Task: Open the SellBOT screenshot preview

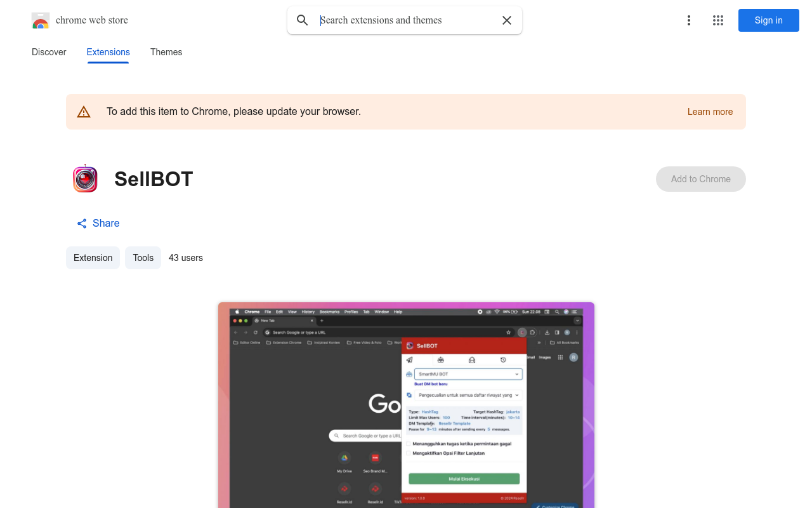Action: pyautogui.click(x=406, y=405)
